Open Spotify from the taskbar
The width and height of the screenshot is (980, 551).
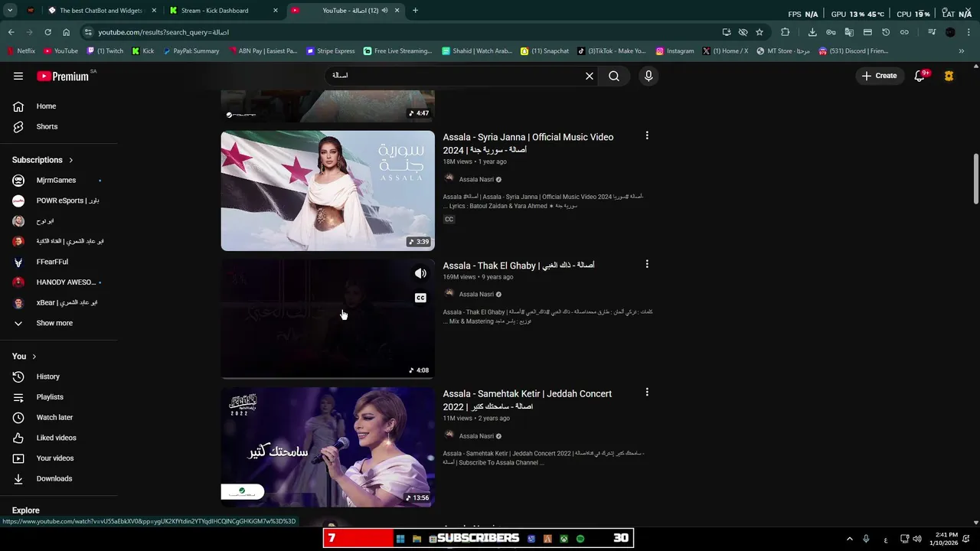click(x=580, y=539)
